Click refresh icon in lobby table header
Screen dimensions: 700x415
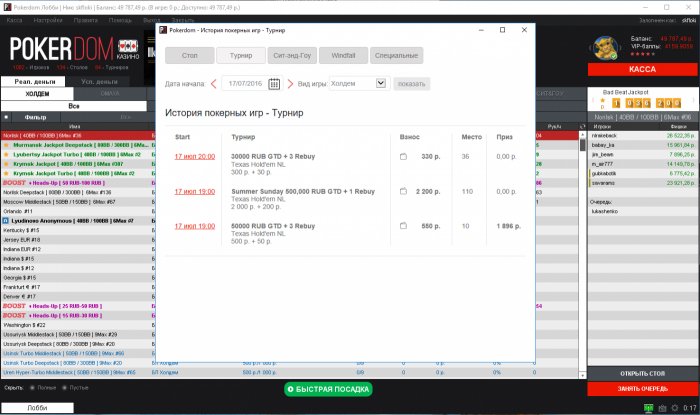pyautogui.click(x=582, y=127)
